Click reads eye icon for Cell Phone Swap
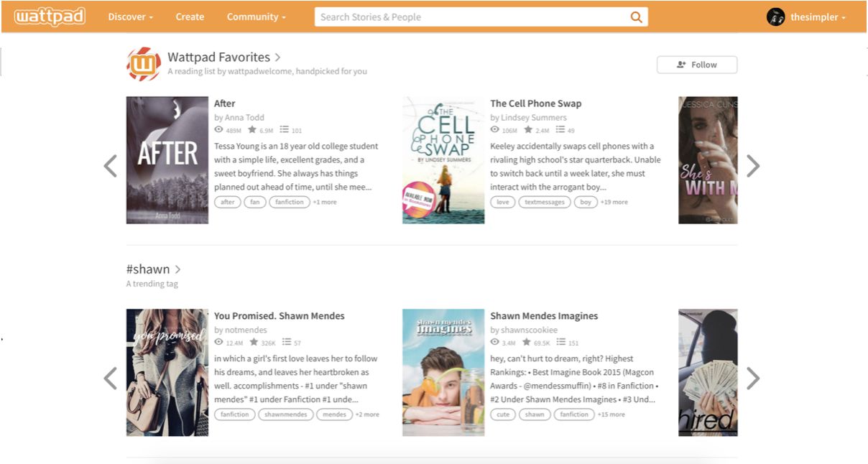The width and height of the screenshot is (868, 464). 495,130
